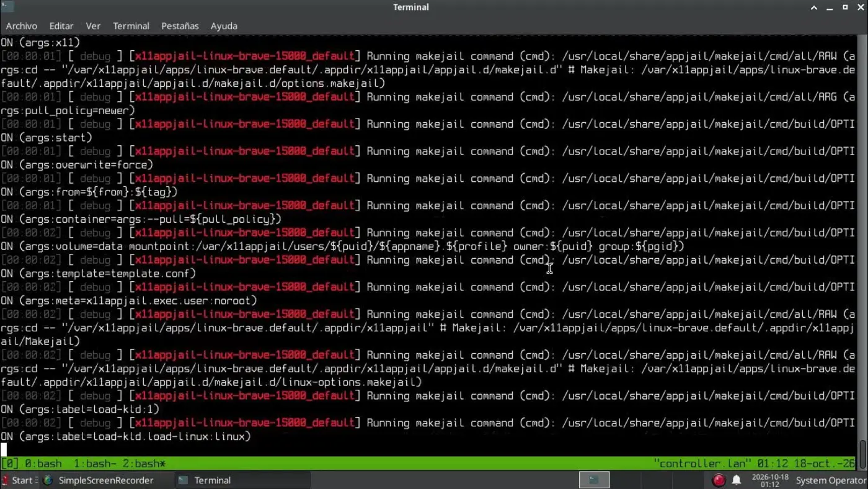The height and width of the screenshot is (489, 868).
Task: Click the args:from=${from}:${tag} text
Action: click(98, 192)
